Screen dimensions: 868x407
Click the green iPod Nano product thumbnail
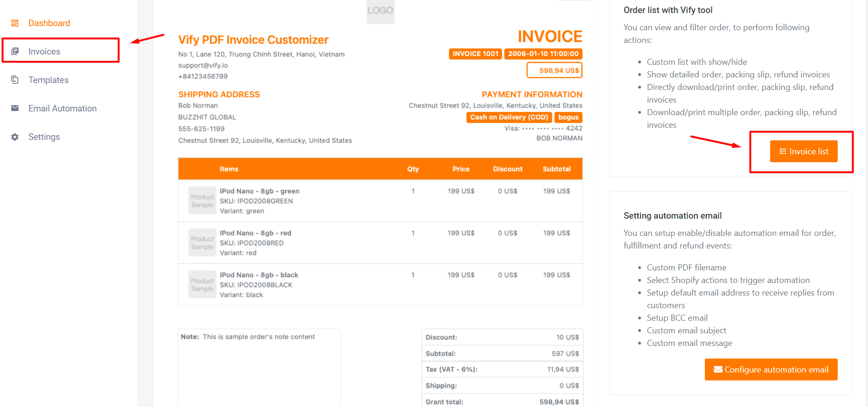tap(202, 200)
